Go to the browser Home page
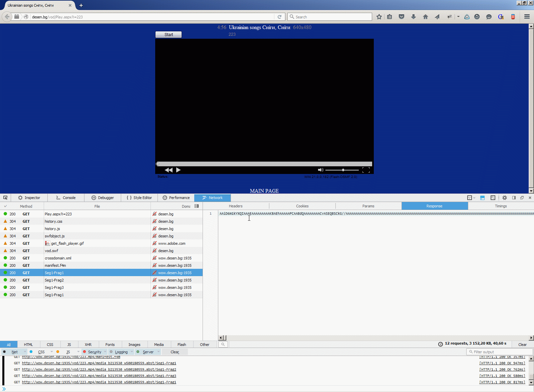The height and width of the screenshot is (392, 534). (426, 17)
